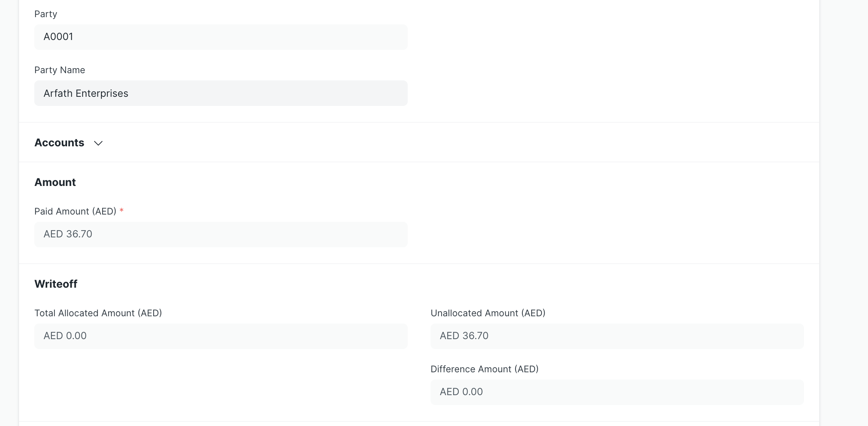Screen dimensions: 868x426
Task: Click the Party Name field
Action: (x=221, y=93)
